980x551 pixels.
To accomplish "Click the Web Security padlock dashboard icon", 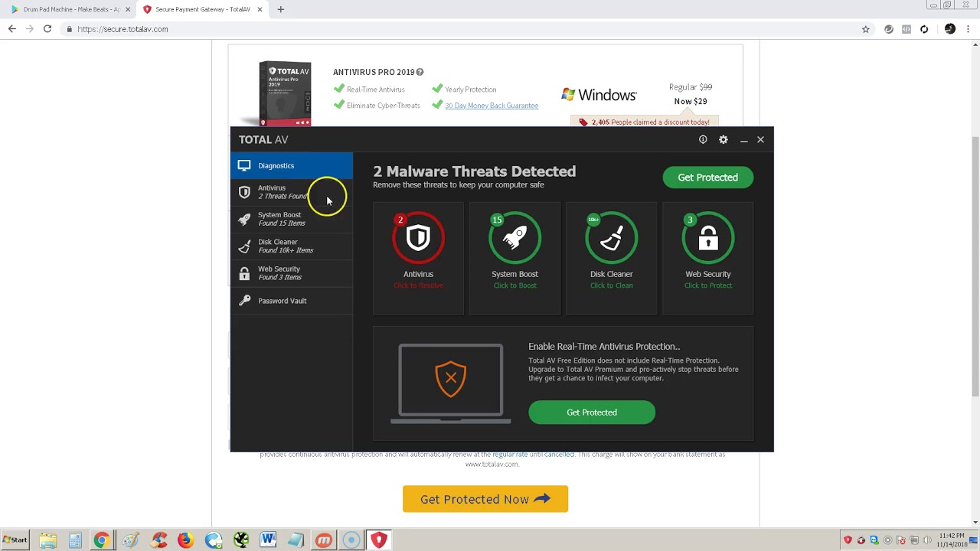I will click(708, 238).
